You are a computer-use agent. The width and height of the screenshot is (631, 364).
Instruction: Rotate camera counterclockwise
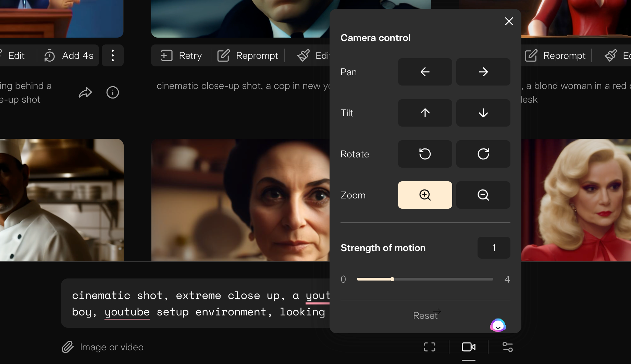tap(425, 154)
